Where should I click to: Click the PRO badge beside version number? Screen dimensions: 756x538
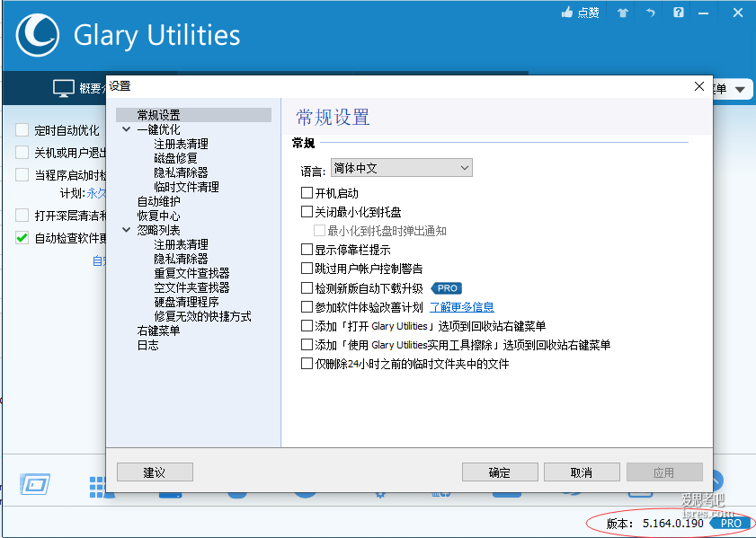[x=731, y=523]
